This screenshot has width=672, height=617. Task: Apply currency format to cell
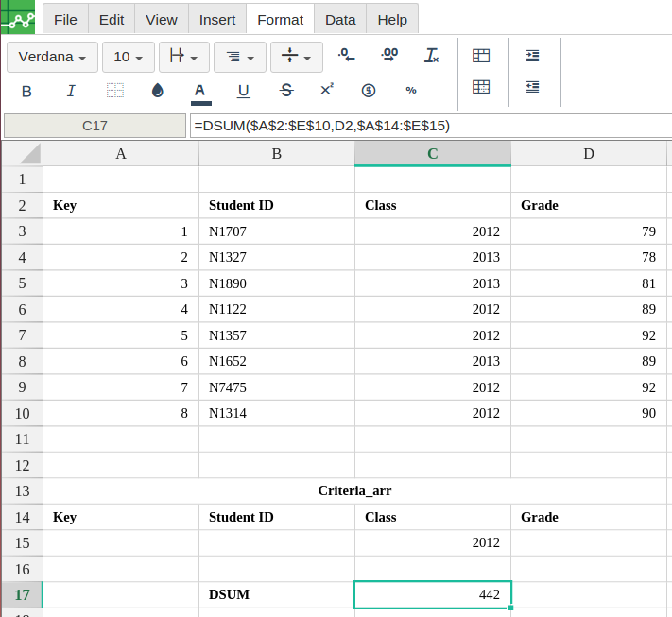[369, 91]
